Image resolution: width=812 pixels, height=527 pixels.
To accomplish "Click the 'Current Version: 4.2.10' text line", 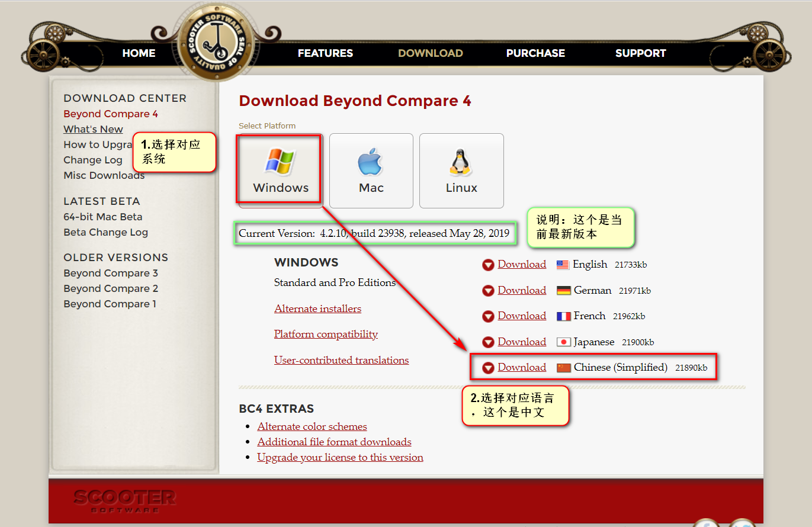I will [374, 233].
